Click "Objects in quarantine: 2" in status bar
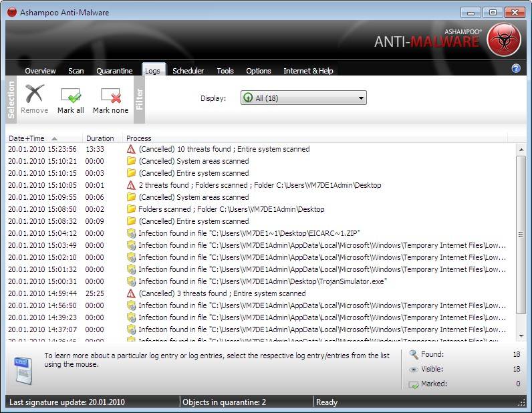This screenshot has height=413, width=532. tap(224, 402)
